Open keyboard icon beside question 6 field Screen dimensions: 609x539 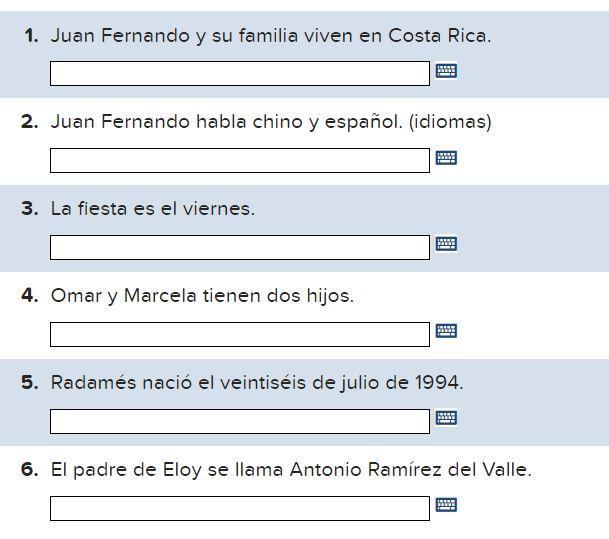tap(446, 505)
